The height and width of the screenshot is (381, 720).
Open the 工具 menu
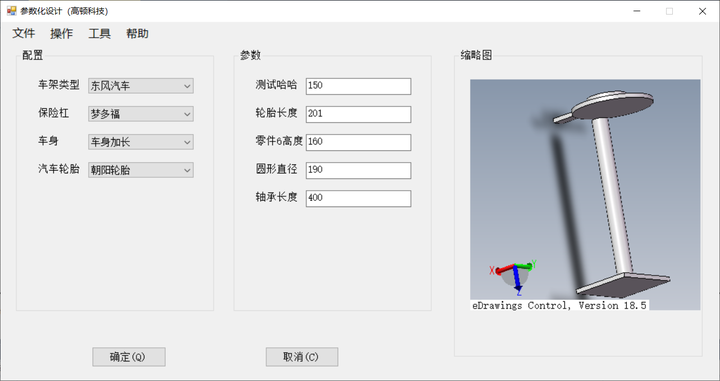coord(100,34)
